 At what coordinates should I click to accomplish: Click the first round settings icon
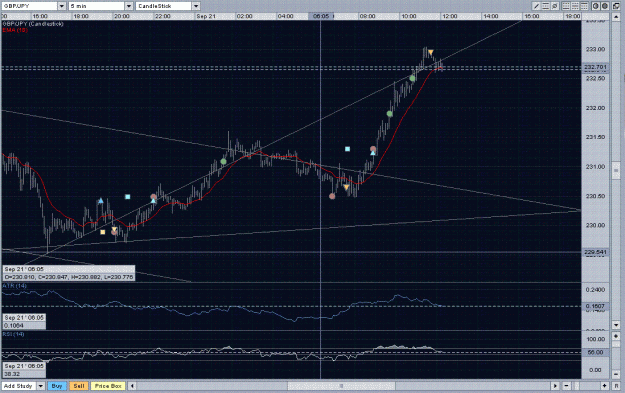coord(596,6)
